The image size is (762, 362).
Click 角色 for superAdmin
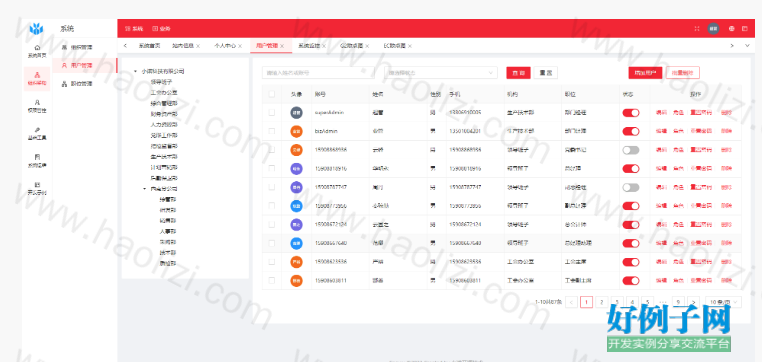click(x=678, y=113)
